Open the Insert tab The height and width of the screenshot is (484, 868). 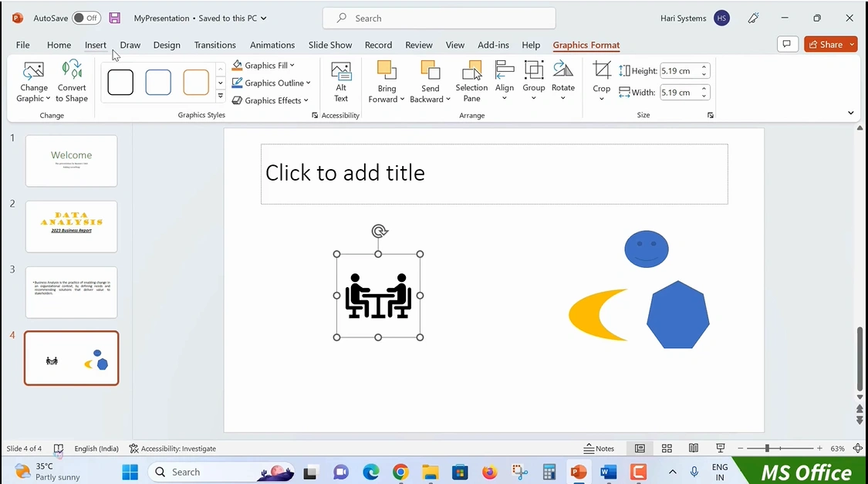pos(96,45)
